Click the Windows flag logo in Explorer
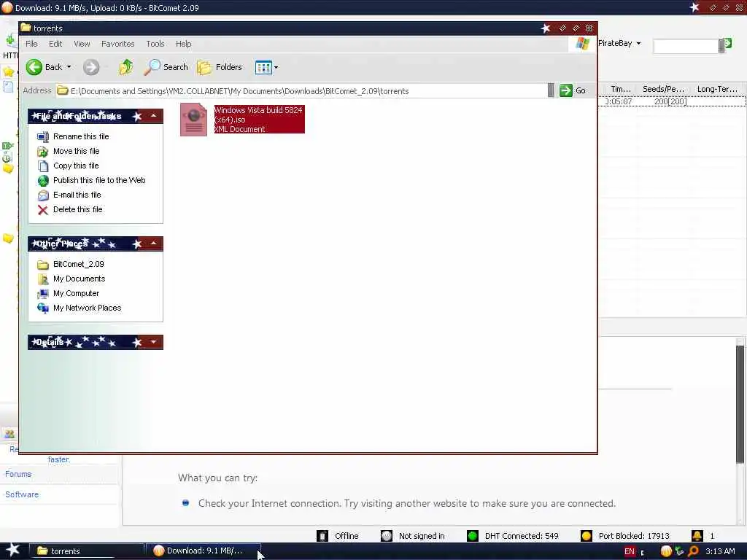 click(582, 44)
